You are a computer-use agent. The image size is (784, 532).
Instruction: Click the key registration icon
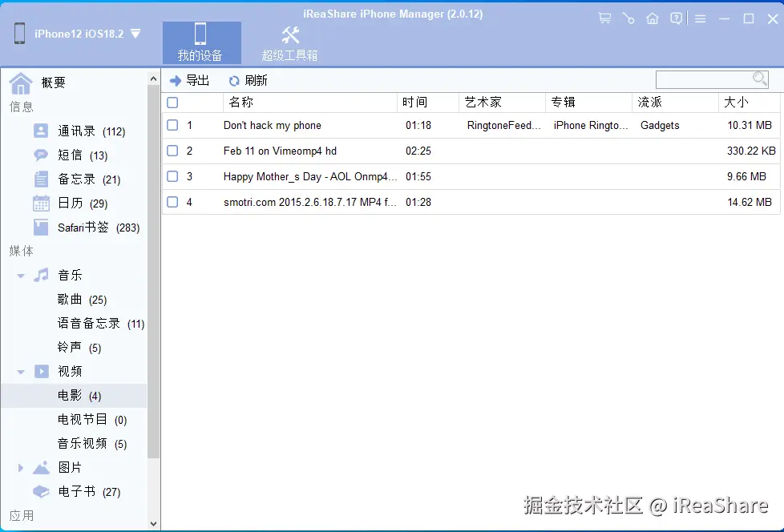[x=628, y=18]
